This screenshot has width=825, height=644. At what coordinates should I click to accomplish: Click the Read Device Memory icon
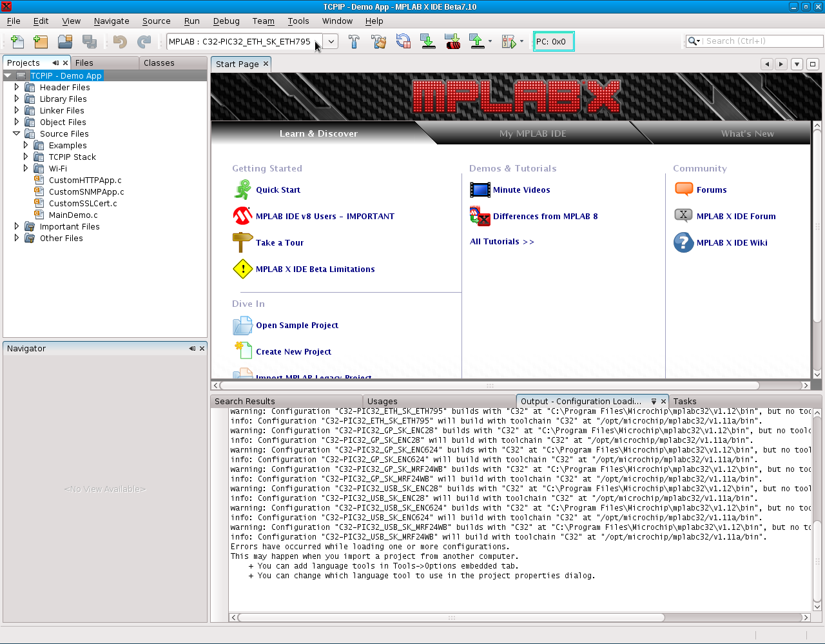point(477,42)
